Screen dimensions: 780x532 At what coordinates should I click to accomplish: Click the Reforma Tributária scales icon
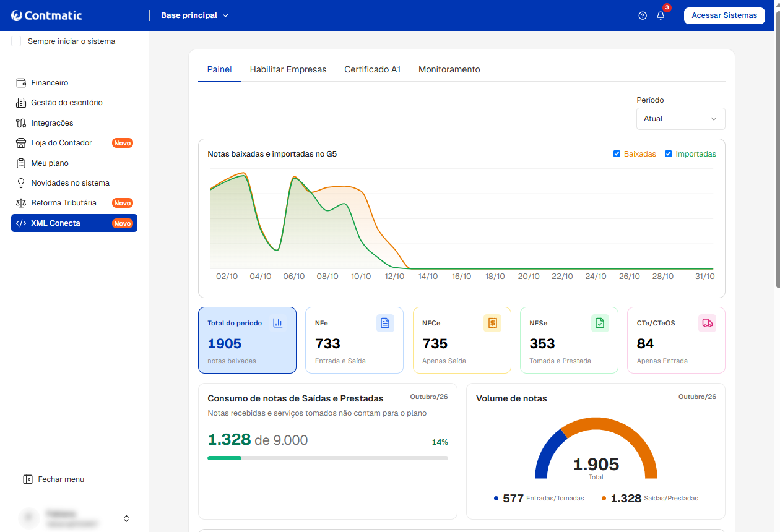(x=21, y=203)
